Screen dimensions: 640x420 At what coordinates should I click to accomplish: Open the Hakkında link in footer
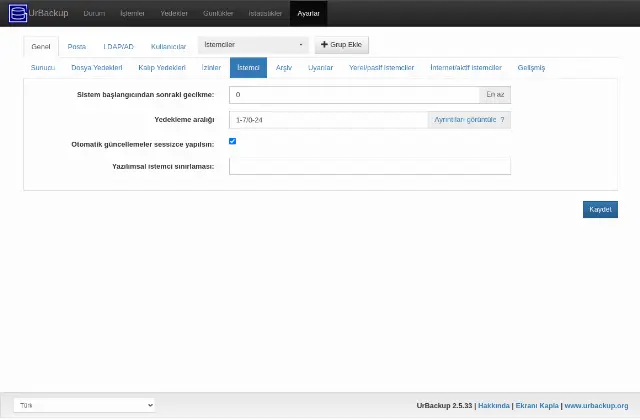pos(494,406)
